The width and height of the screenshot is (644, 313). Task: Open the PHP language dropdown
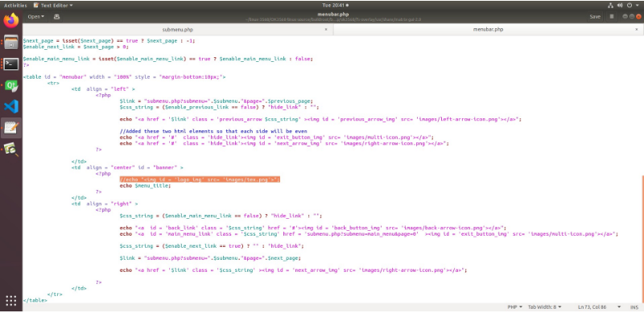pyautogui.click(x=514, y=307)
